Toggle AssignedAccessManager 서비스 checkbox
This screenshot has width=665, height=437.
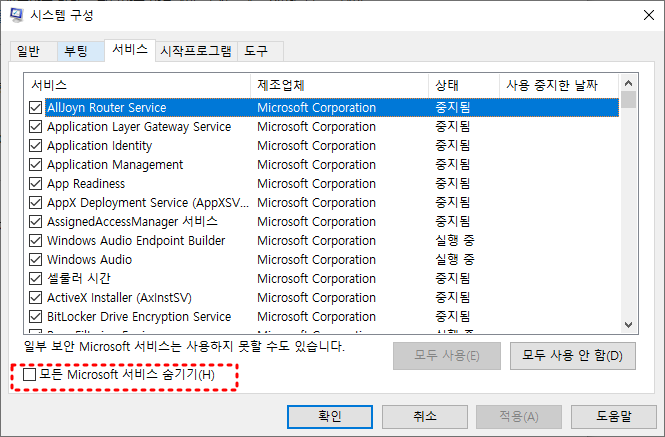coord(36,221)
